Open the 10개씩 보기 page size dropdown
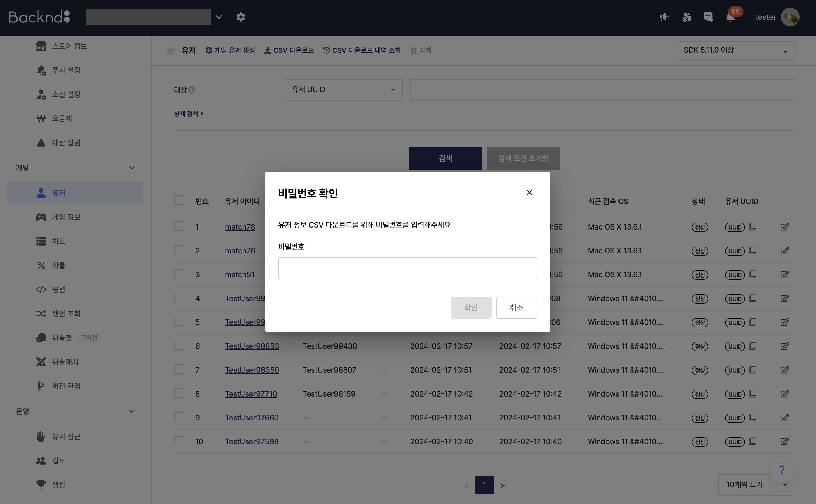This screenshot has width=816, height=504. click(x=756, y=485)
